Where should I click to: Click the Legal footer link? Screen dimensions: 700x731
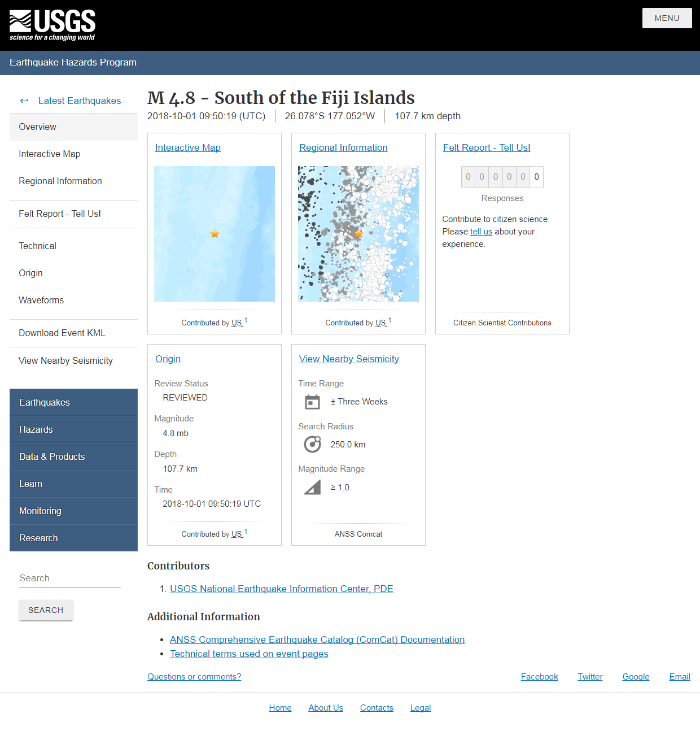421,708
